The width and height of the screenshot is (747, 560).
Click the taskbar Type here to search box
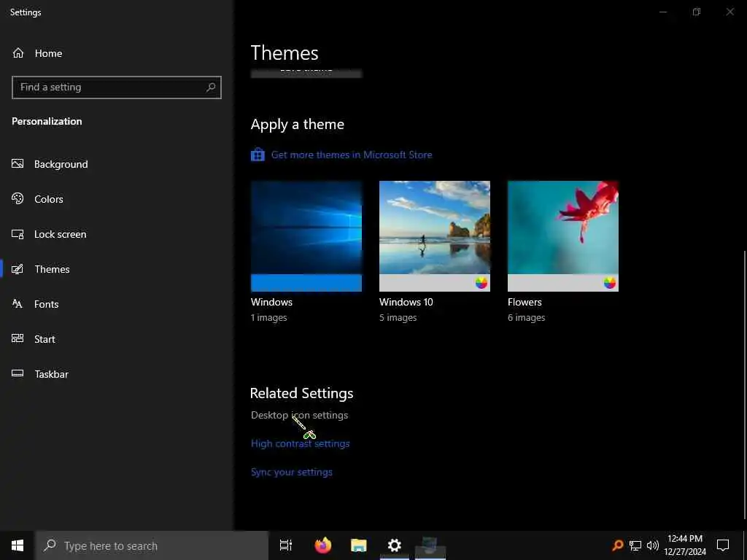click(x=152, y=545)
